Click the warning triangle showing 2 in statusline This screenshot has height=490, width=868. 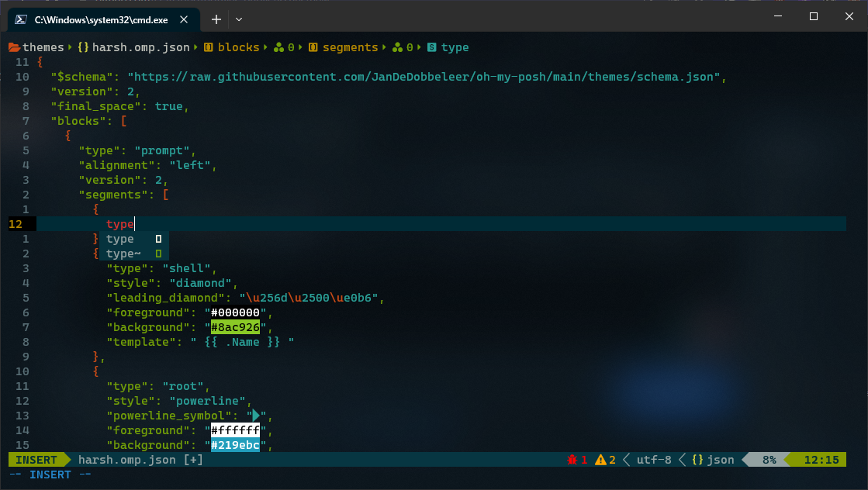pos(603,459)
